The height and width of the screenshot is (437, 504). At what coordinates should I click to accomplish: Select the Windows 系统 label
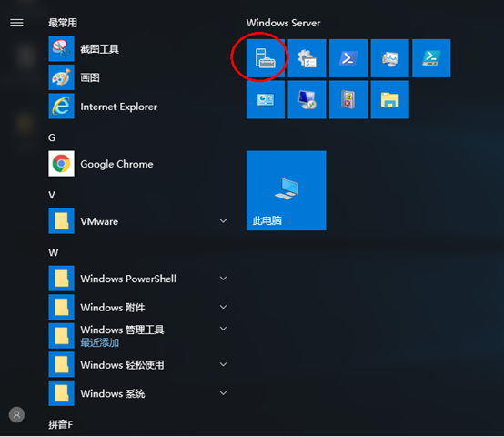click(113, 394)
